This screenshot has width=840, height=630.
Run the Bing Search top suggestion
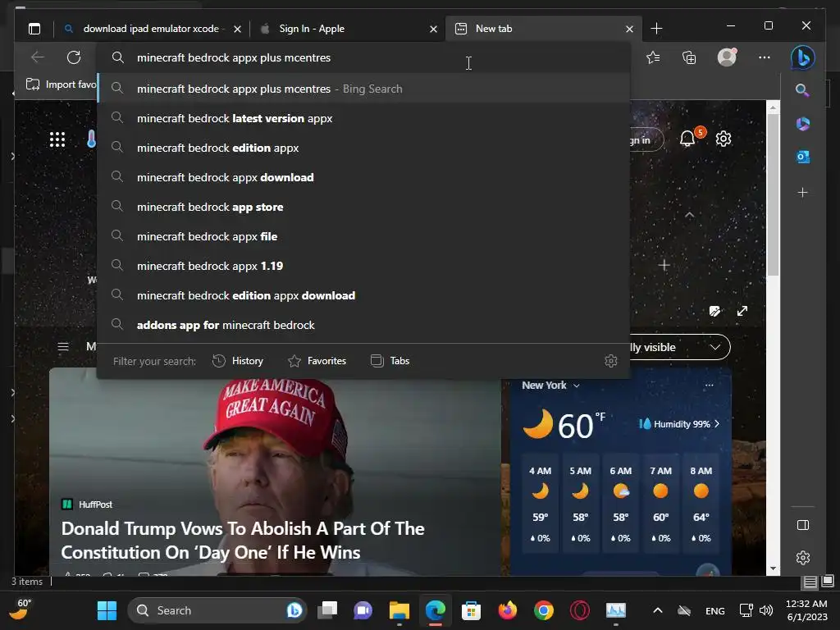click(363, 89)
